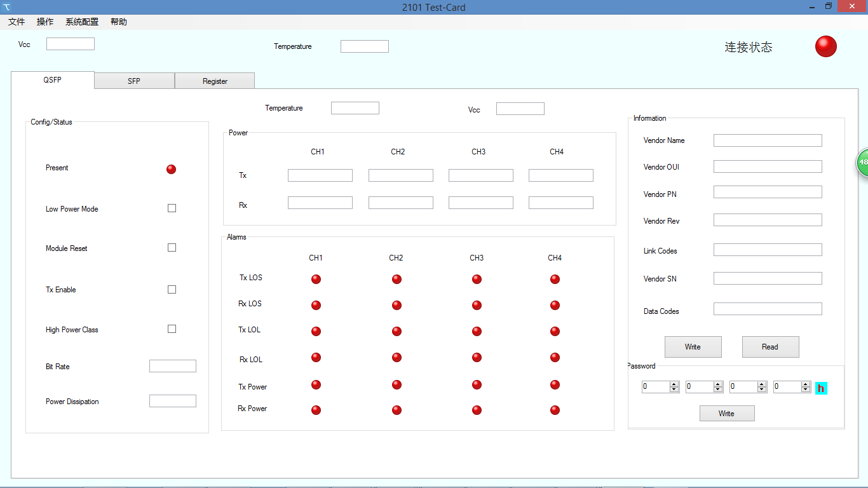
Task: Click the top Vcc input field
Action: point(71,44)
